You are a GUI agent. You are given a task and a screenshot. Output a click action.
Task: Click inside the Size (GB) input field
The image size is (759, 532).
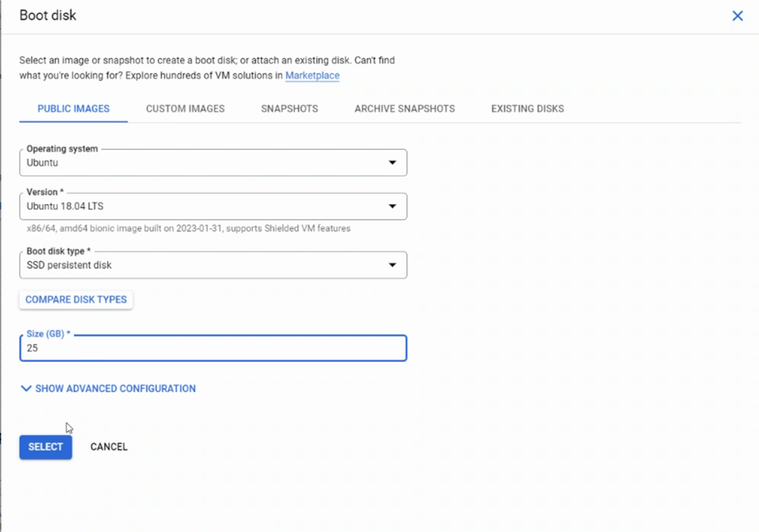tap(213, 348)
